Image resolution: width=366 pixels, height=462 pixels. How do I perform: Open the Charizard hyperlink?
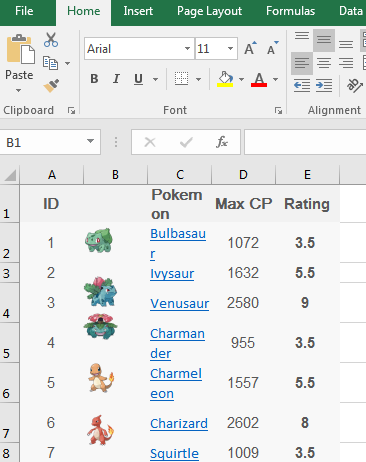[179, 424]
